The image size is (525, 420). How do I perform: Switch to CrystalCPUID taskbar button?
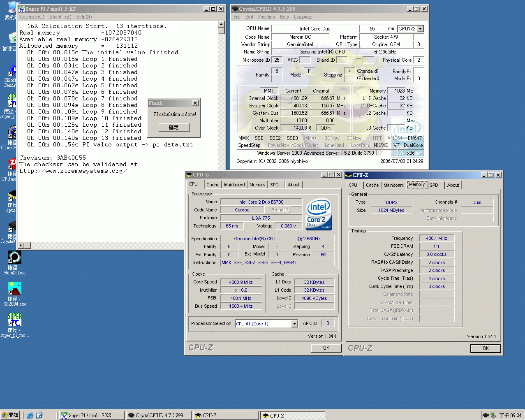pos(159,415)
